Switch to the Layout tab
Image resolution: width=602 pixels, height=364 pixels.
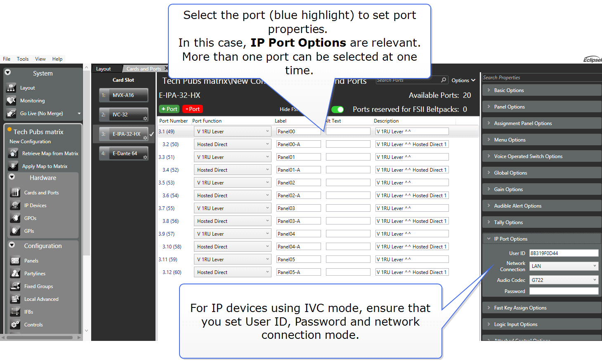point(104,69)
